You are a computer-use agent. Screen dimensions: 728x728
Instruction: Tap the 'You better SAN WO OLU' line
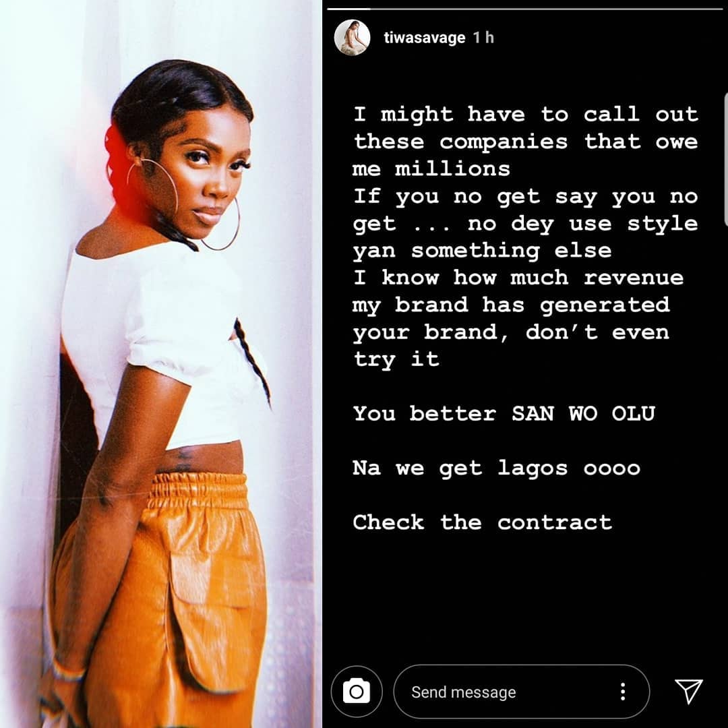pos(504,413)
